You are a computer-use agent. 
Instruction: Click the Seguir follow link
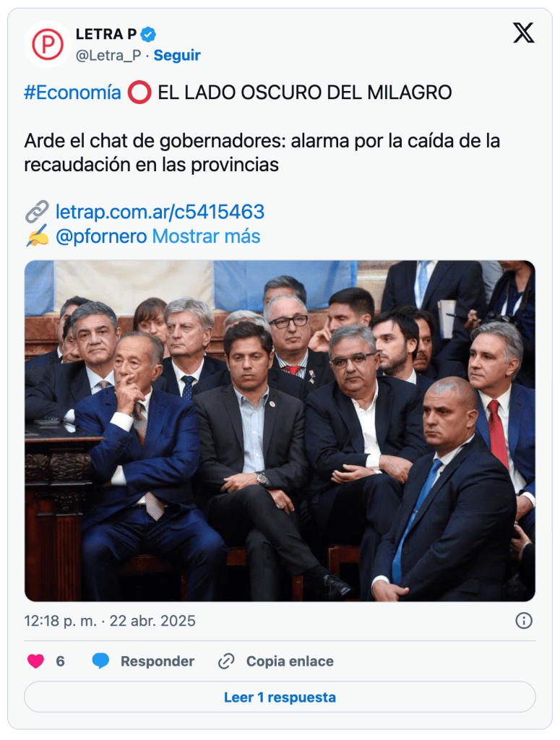tap(177, 55)
